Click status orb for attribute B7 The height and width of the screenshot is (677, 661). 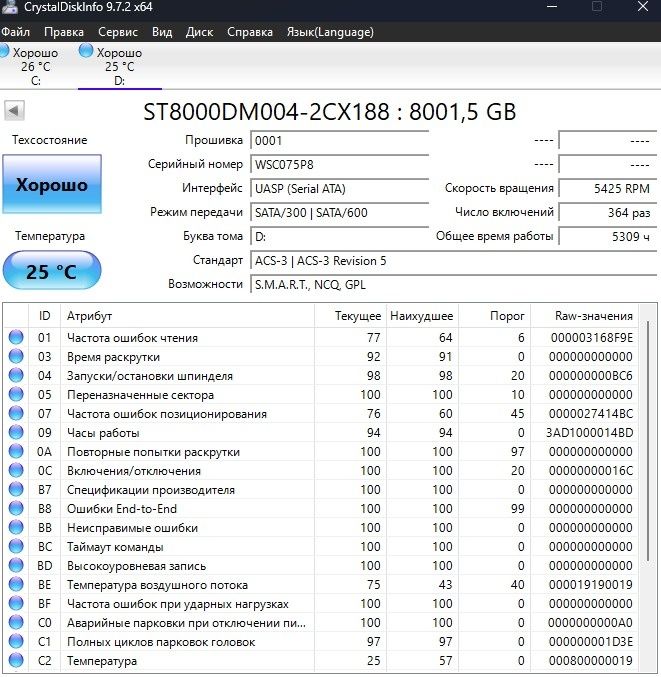pyautogui.click(x=16, y=489)
